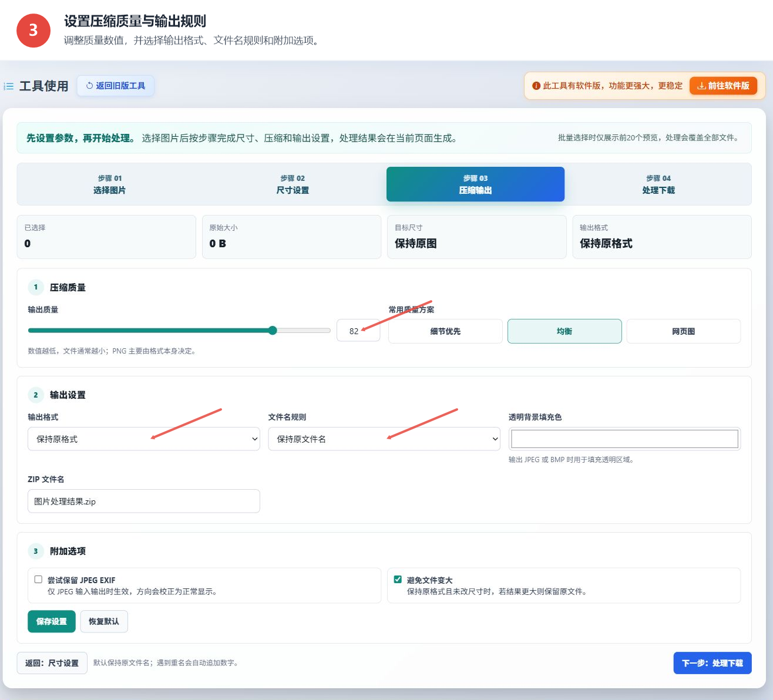Click the orange warning info icon
Viewport: 773px width, 700px height.
tap(536, 86)
